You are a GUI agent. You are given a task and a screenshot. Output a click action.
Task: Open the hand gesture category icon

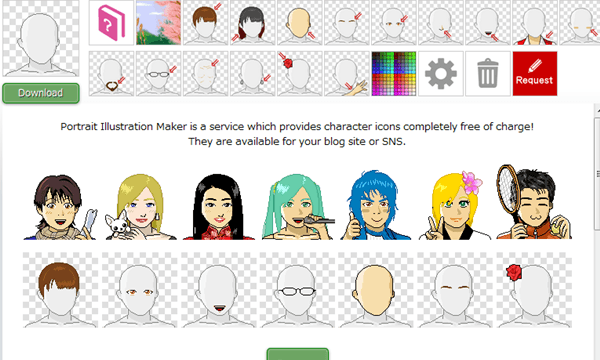tap(347, 73)
